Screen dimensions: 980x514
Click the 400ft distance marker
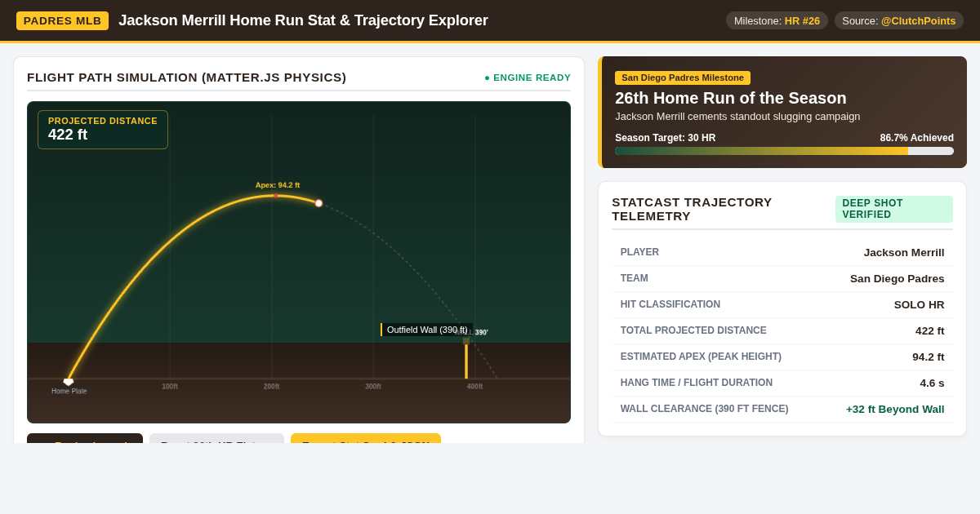click(x=474, y=387)
